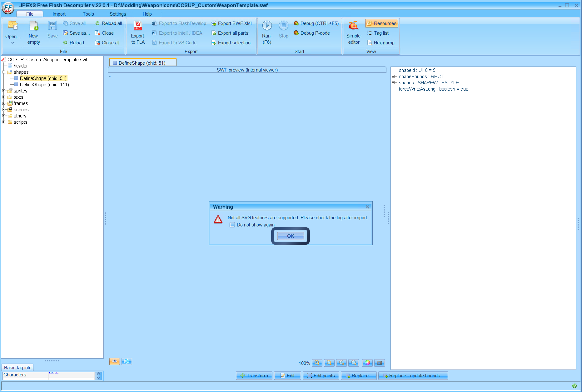Toggle the eye preview visibility button

click(114, 361)
